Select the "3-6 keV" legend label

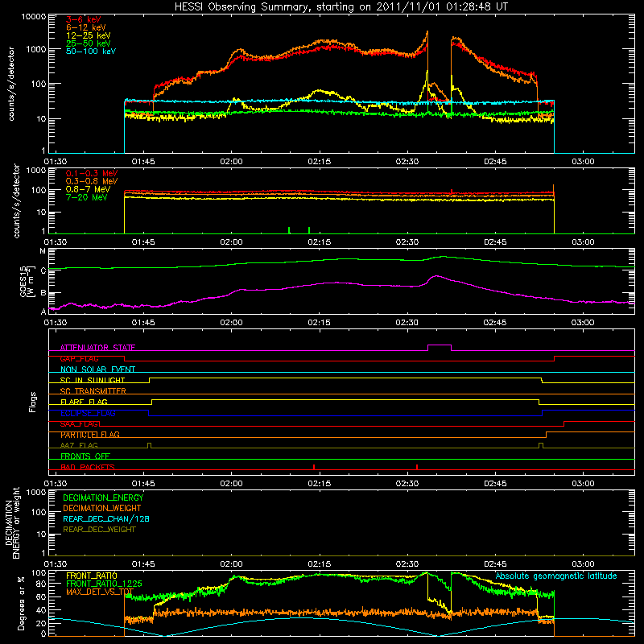click(84, 19)
